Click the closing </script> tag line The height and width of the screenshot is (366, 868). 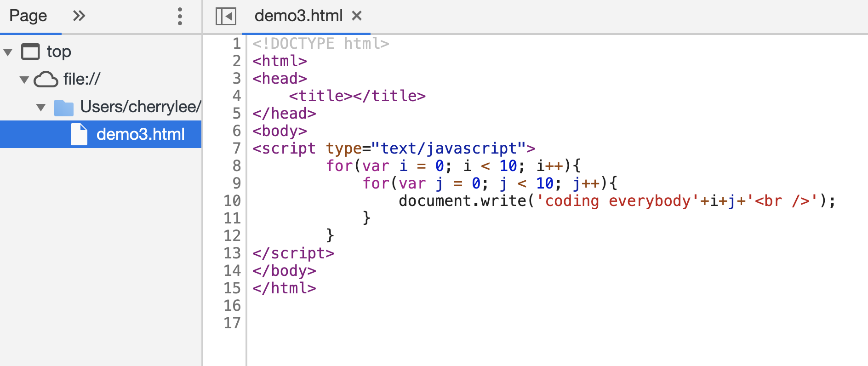293,253
